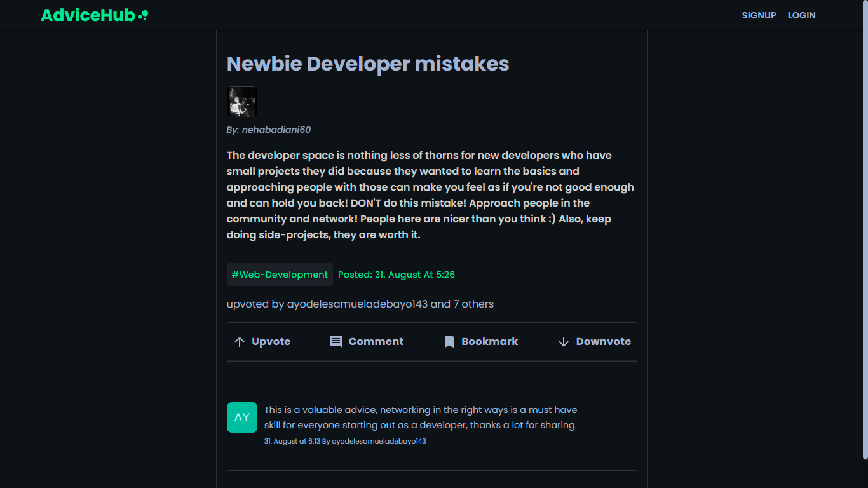
Task: Click the comment speech bubble icon
Action: (336, 342)
